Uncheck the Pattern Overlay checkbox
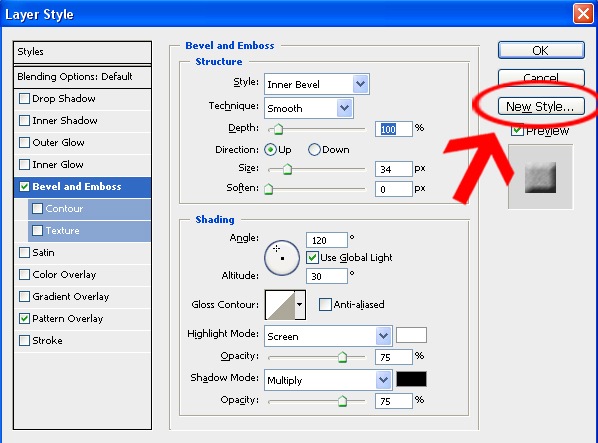 [24, 319]
